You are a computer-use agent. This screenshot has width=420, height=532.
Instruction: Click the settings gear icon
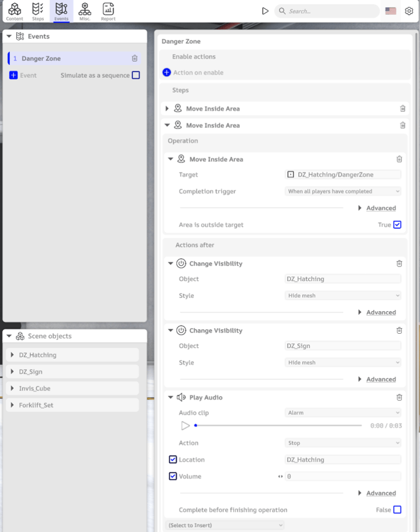409,11
